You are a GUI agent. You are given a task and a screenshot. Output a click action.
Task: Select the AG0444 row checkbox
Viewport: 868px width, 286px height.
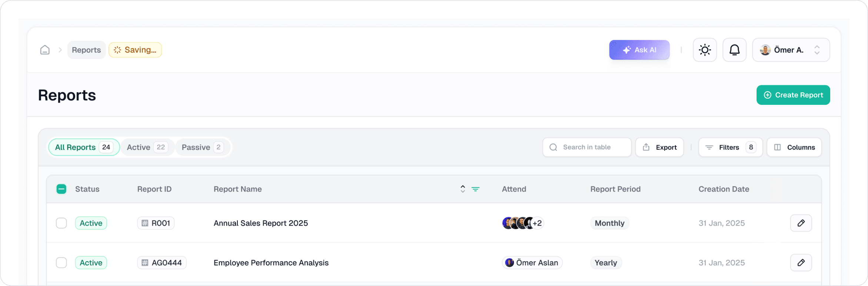61,263
